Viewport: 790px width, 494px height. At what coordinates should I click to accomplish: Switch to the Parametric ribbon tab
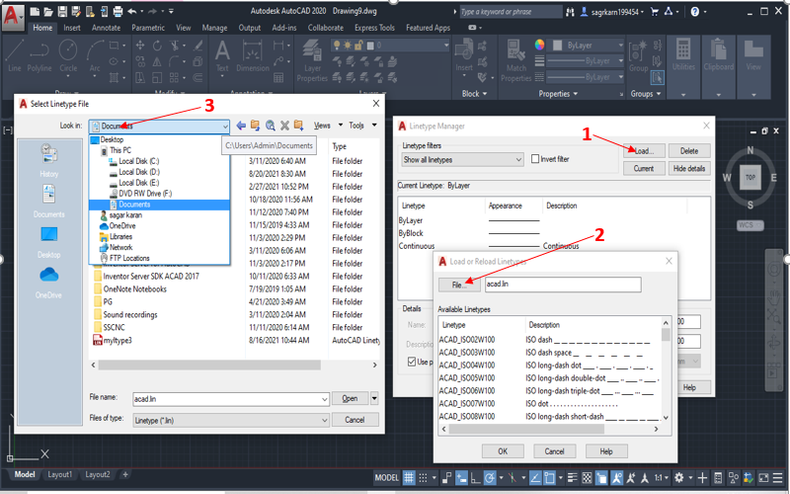tap(148, 28)
